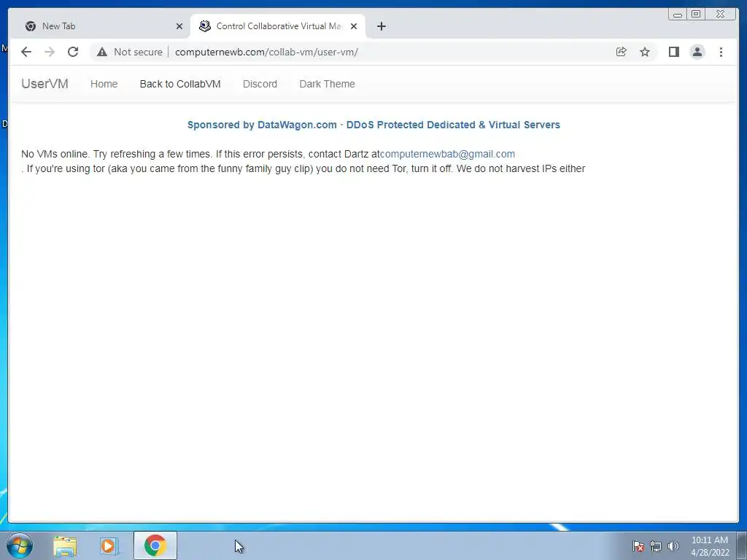Go back using the browser back arrow
This screenshot has height=560, width=747.
coord(26,52)
